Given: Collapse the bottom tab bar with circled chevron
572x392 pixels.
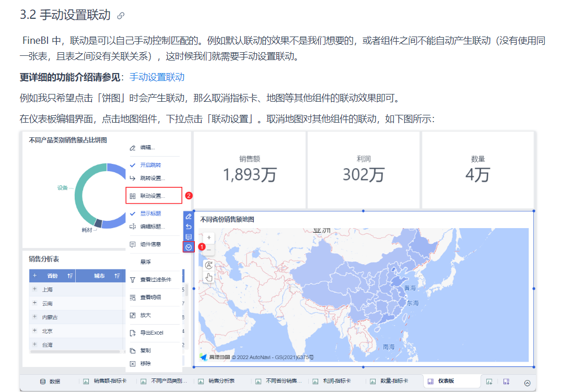Looking at the screenshot, I should pos(527,383).
